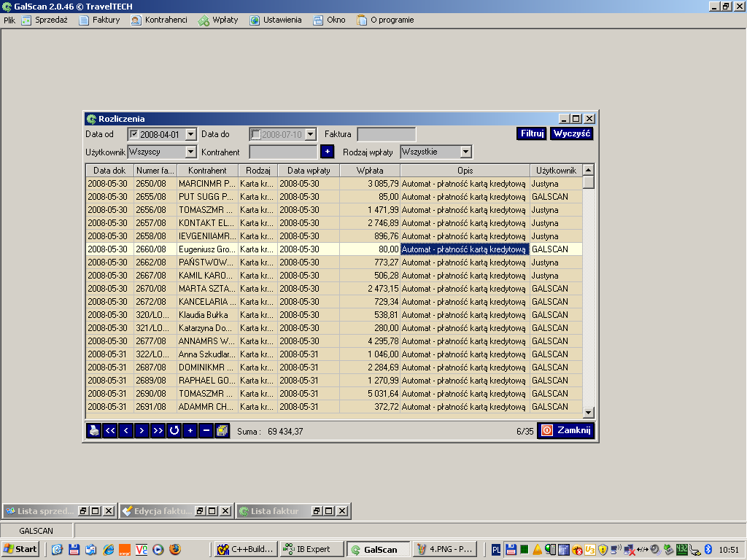Switch to C++Build... taskbar button
This screenshot has width=747, height=560.
(x=246, y=549)
